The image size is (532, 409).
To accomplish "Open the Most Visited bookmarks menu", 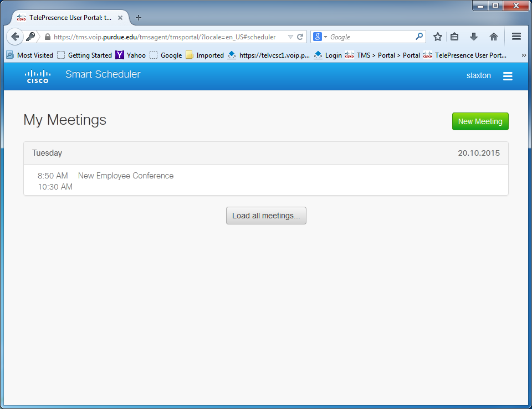I will [x=30, y=55].
